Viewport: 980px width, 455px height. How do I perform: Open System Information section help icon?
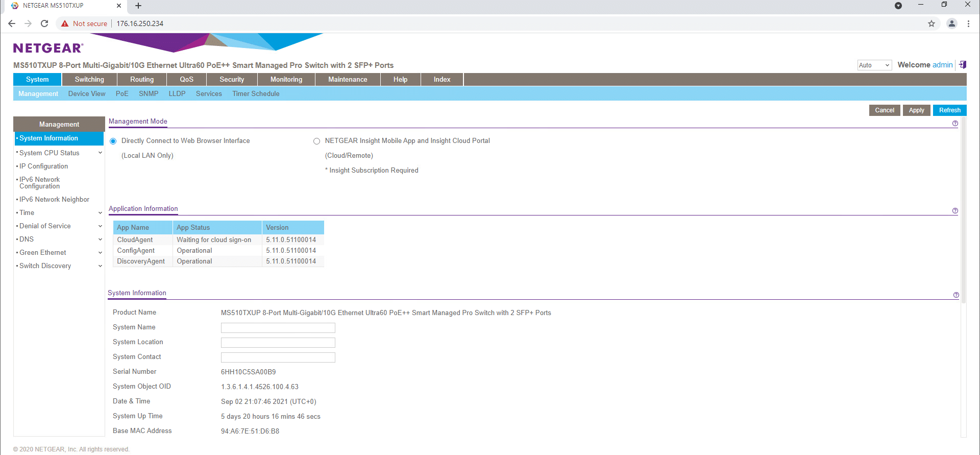956,295
